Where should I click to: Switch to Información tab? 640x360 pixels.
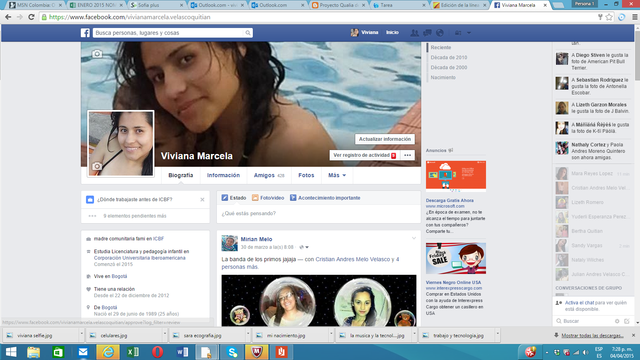click(223, 175)
